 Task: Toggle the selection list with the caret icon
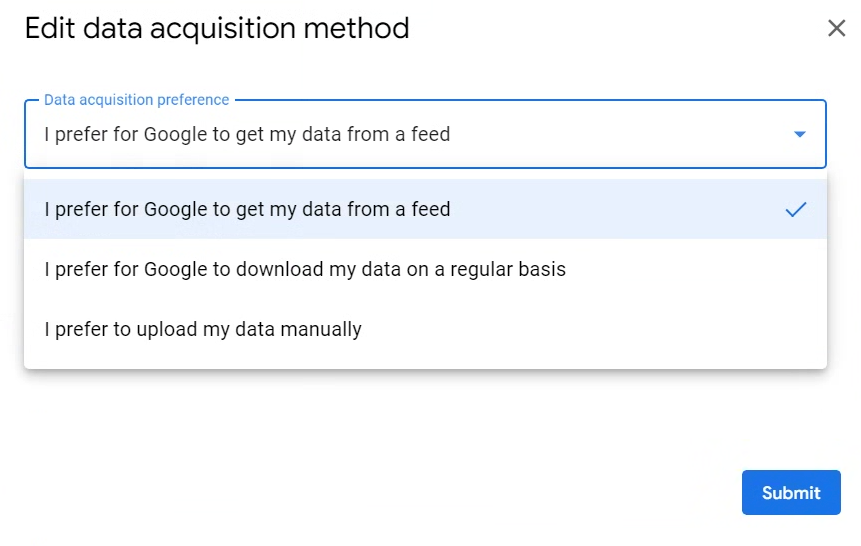799,134
